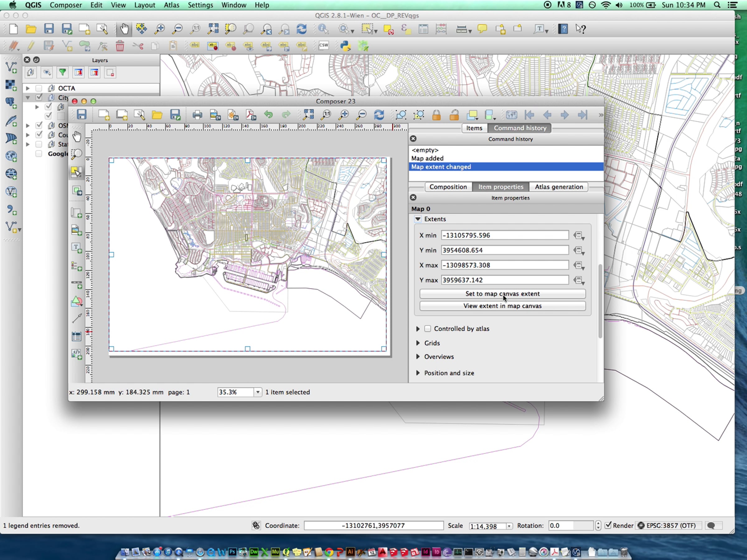Click into the X min extent field
This screenshot has height=560, width=747.
(x=505, y=235)
